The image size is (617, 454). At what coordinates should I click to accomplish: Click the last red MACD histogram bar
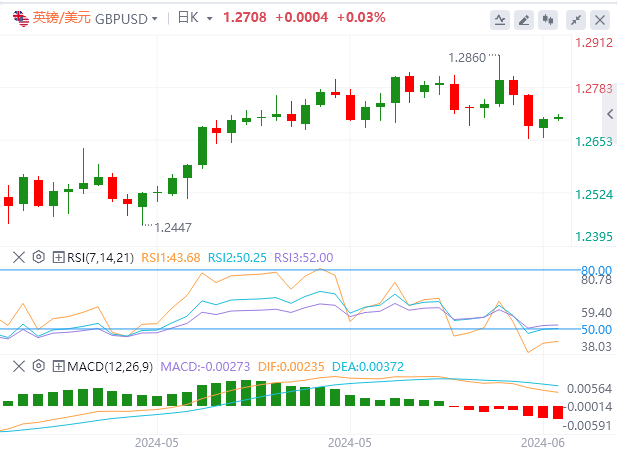coord(558,412)
